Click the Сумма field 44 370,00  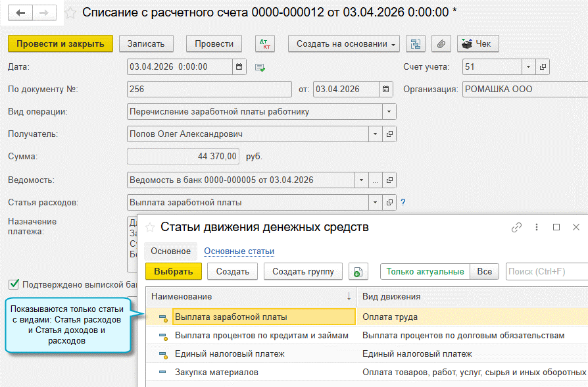point(183,156)
